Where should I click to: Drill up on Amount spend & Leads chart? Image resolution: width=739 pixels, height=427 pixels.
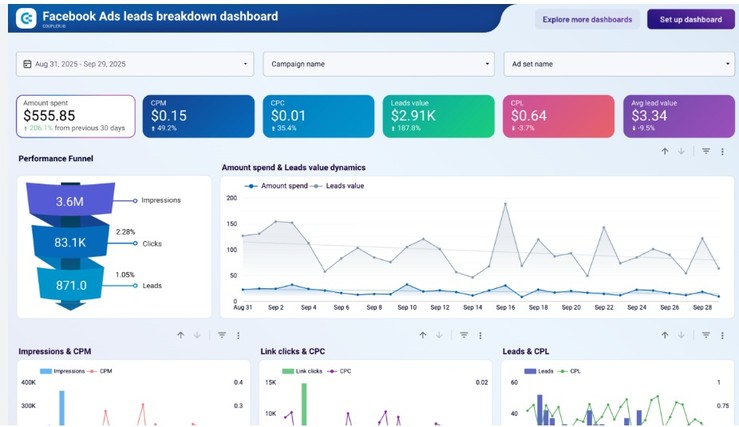click(x=664, y=151)
